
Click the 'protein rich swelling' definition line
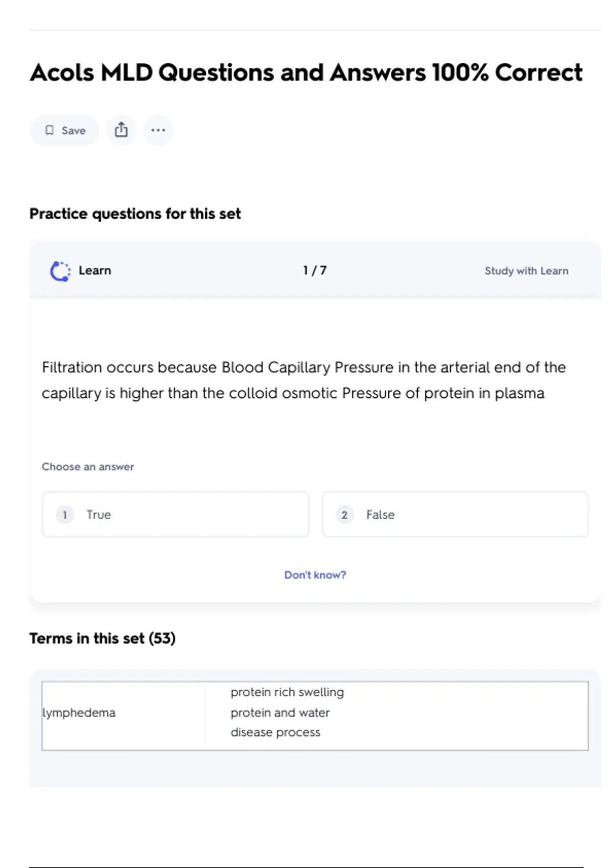click(x=287, y=692)
